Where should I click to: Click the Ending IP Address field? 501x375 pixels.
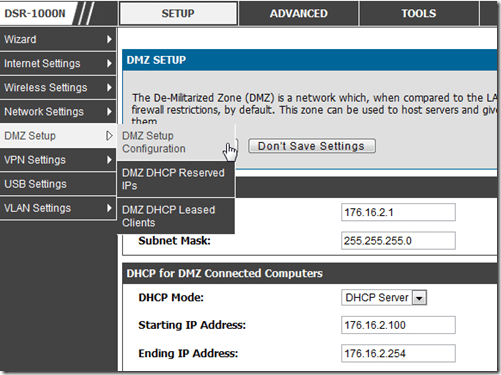pos(398,353)
